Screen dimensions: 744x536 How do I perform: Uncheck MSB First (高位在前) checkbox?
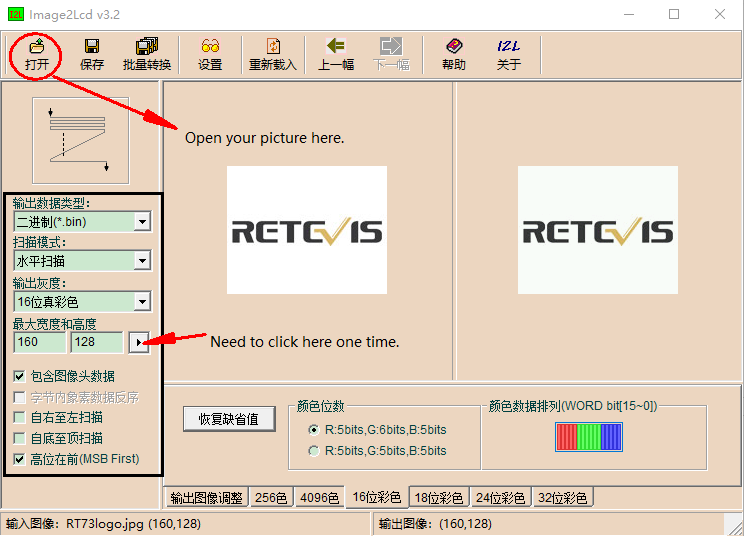[x=20, y=459]
